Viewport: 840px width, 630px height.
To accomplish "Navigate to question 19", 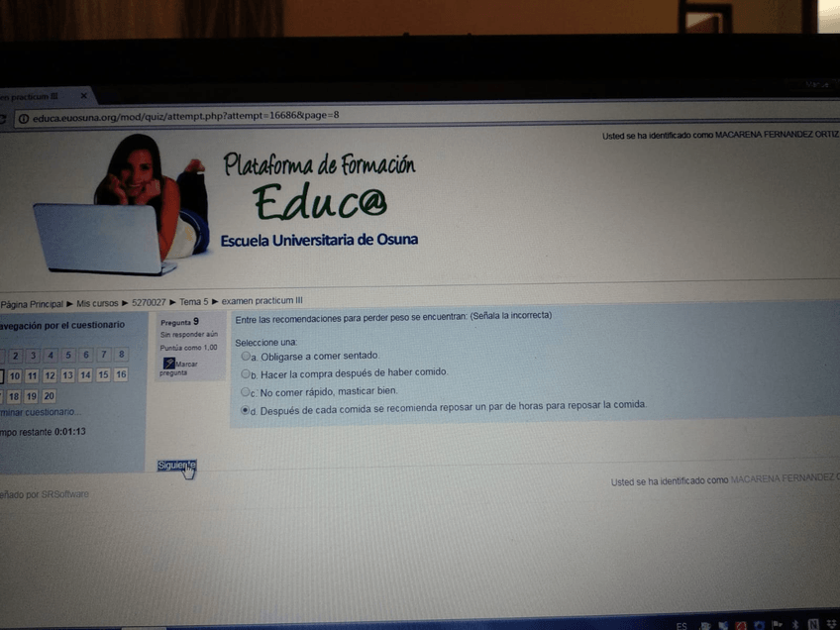I will click(32, 396).
